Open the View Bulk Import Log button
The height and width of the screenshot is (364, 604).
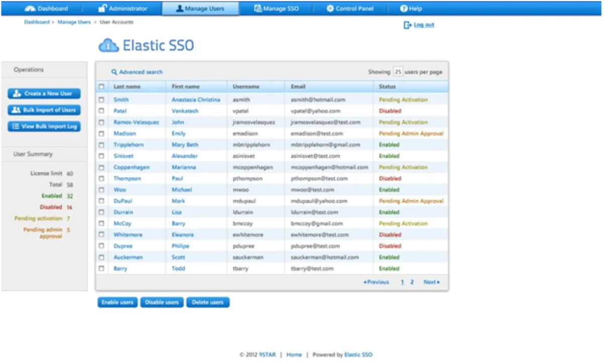click(44, 127)
